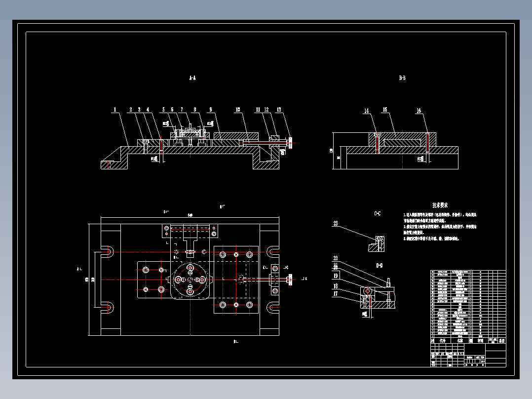Select part balloon number 18

[336, 286]
